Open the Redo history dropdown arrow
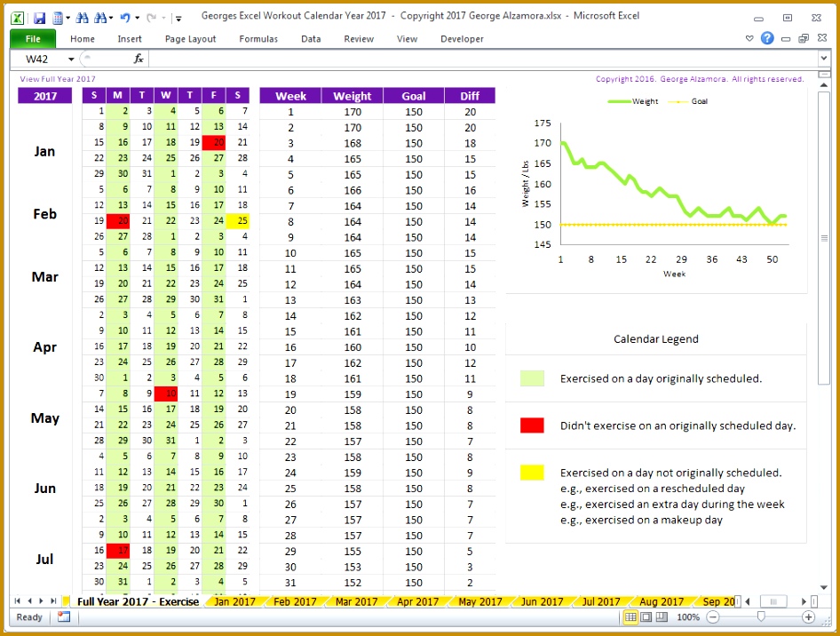 pos(163,19)
